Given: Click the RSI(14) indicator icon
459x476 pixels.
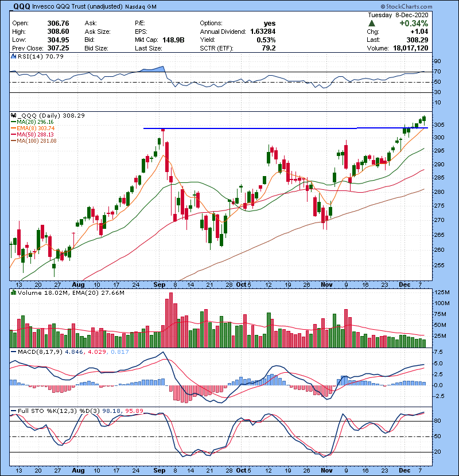Looking at the screenshot, I should 13,56.
